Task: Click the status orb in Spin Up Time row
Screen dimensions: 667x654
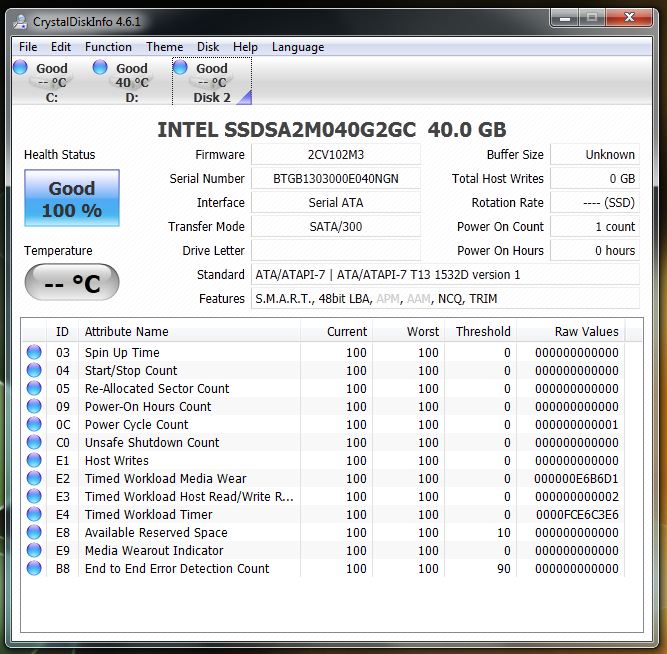Action: (34, 352)
